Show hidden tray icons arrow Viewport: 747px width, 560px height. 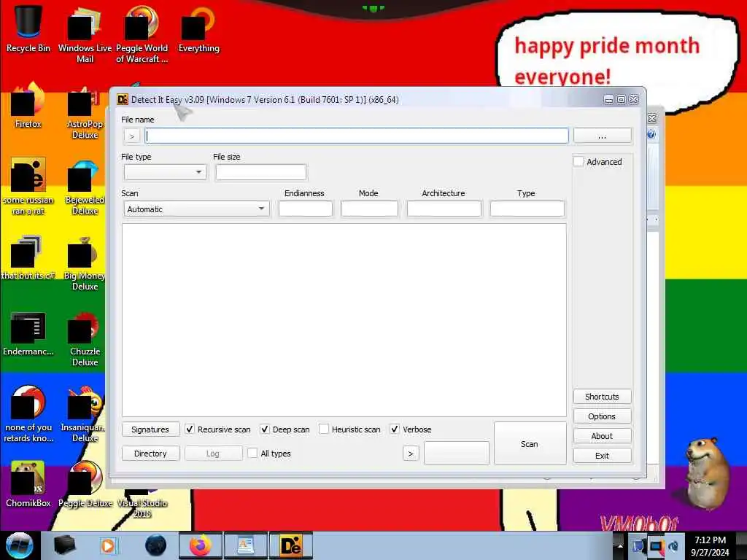tap(620, 545)
